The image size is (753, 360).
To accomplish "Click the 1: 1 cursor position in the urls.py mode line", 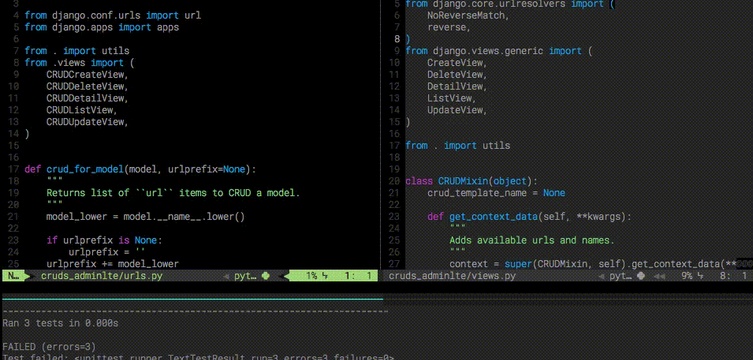I will tap(358, 276).
